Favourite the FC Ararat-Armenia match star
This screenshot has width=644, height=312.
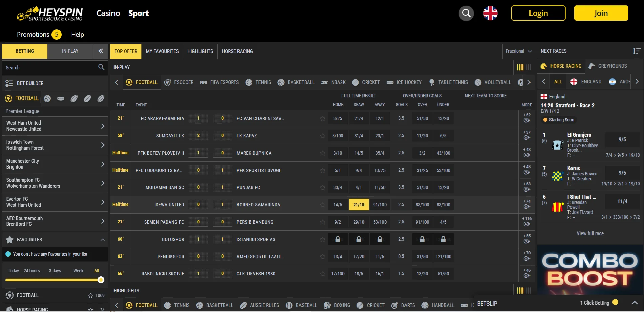click(x=323, y=118)
